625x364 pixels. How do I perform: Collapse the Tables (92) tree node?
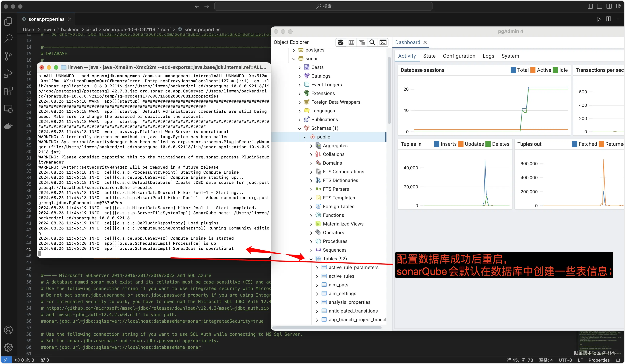coord(311,259)
